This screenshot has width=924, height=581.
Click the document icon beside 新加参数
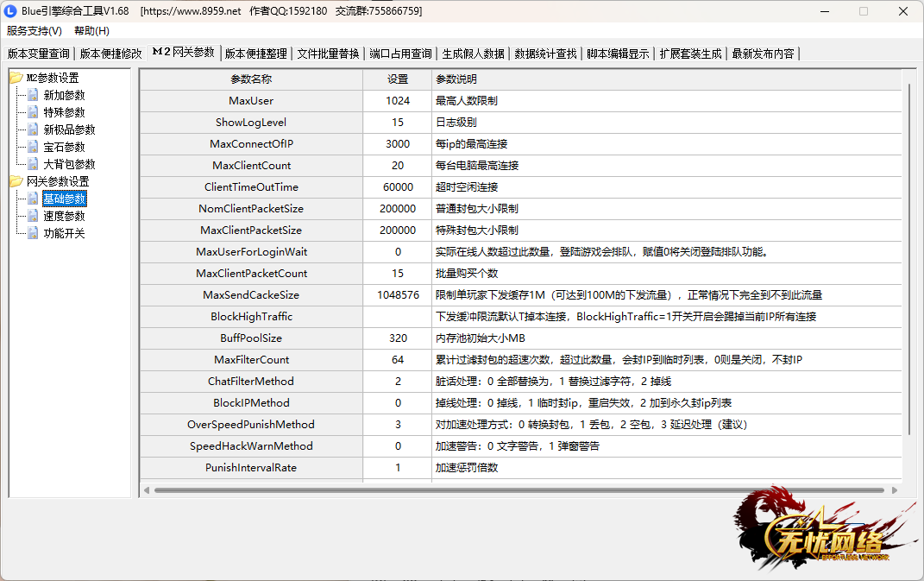pos(33,95)
